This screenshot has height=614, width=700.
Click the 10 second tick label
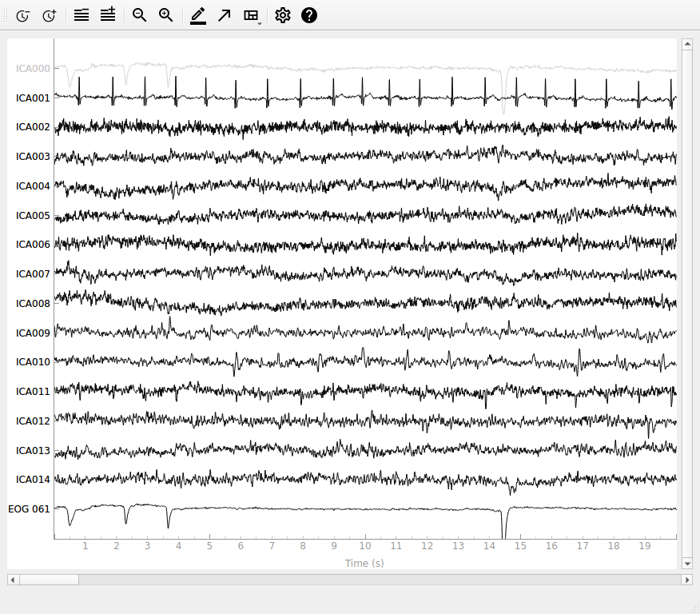coord(365,546)
